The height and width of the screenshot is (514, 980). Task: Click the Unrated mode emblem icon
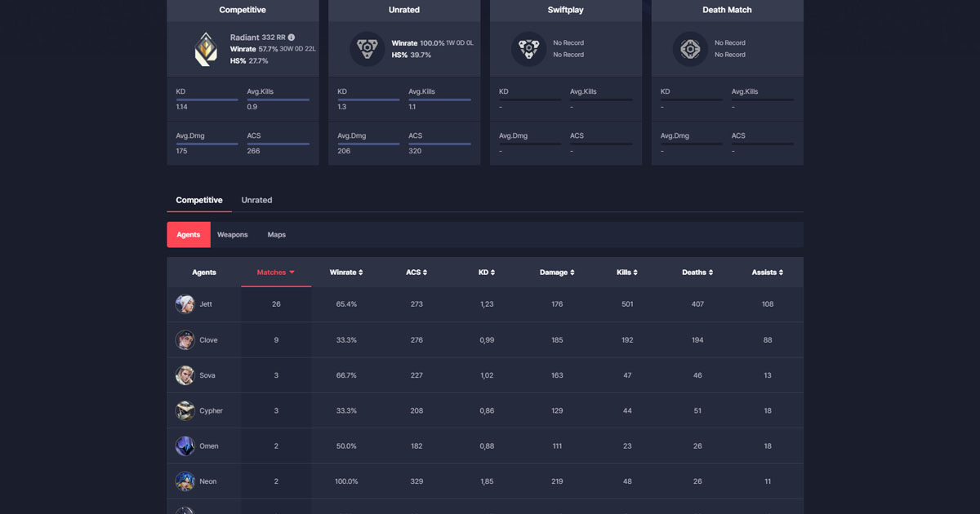[x=366, y=49]
